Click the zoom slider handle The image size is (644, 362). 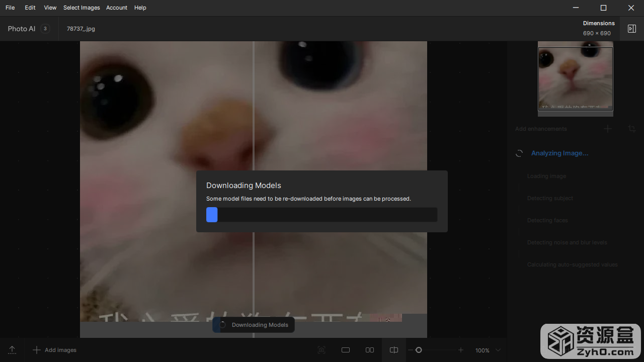(x=418, y=350)
